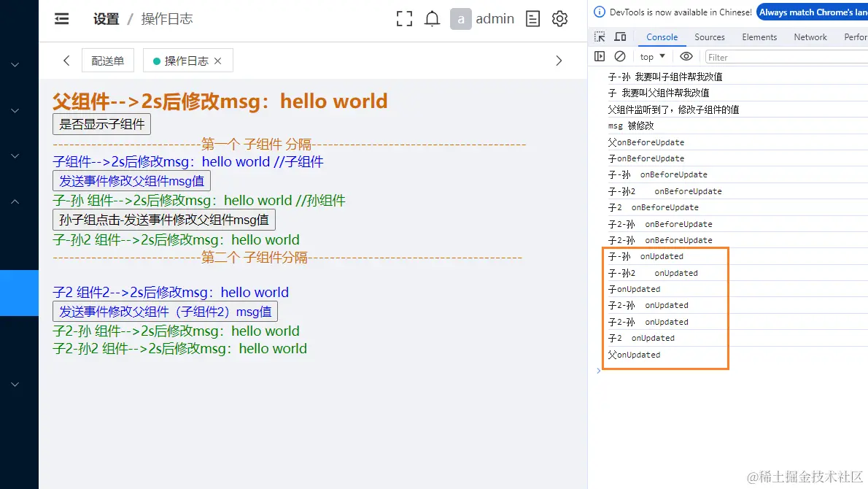
Task: Click the 子-孙2 组件 green text line
Action: pyautogui.click(x=176, y=240)
